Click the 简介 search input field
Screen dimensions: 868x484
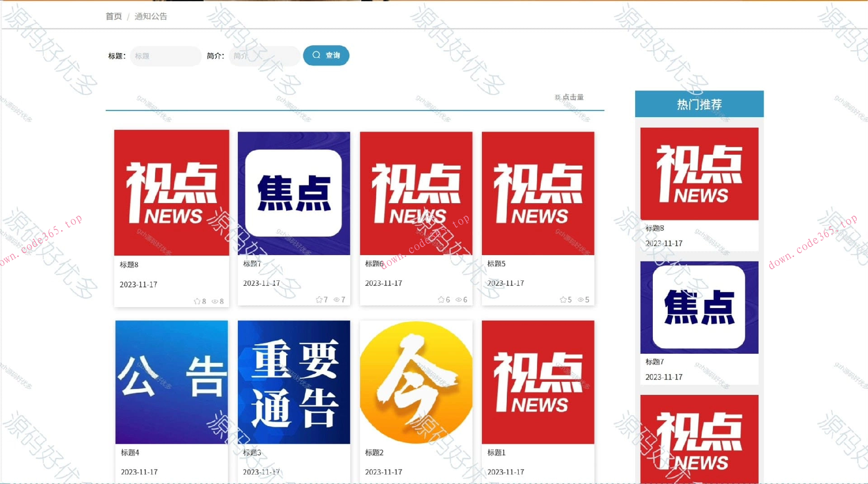(264, 56)
